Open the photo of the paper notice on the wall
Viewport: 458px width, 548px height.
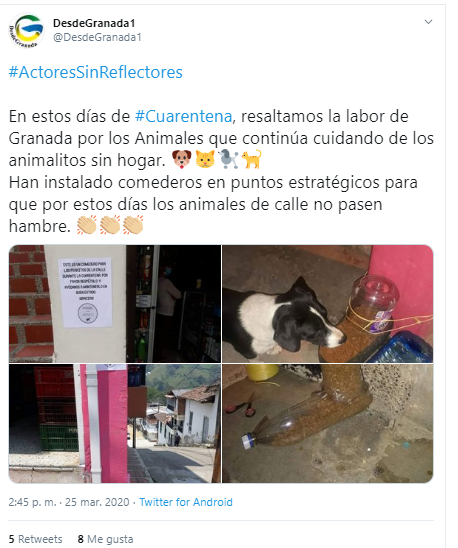(115, 303)
